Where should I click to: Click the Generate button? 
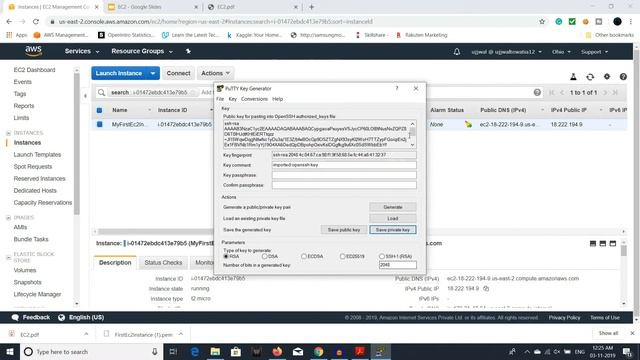click(393, 207)
